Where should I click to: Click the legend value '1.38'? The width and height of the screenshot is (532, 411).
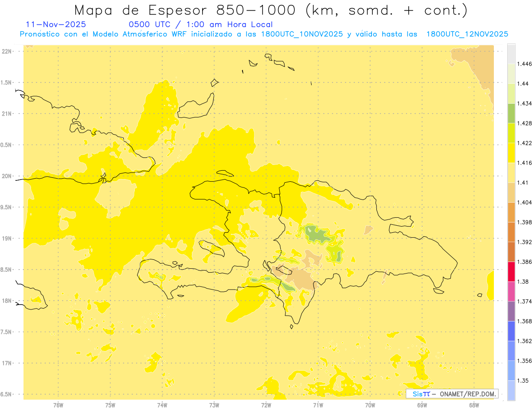pyautogui.click(x=523, y=282)
